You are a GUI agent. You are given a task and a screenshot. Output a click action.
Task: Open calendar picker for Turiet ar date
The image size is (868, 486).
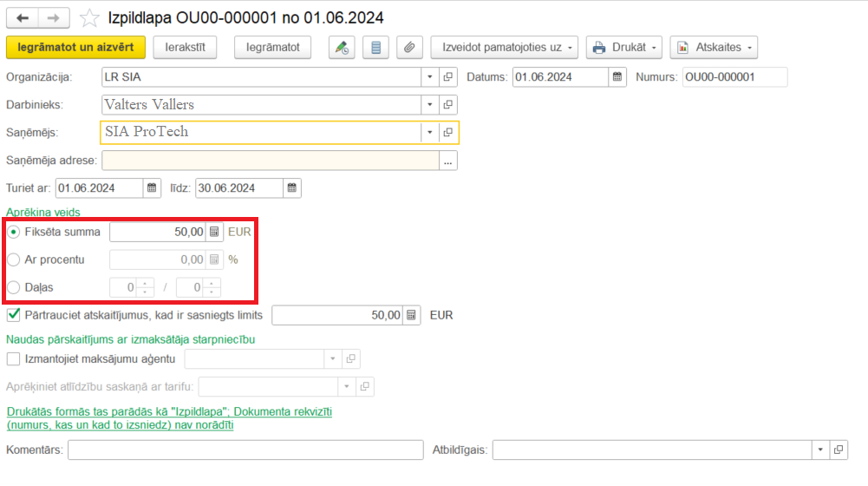pyautogui.click(x=152, y=187)
